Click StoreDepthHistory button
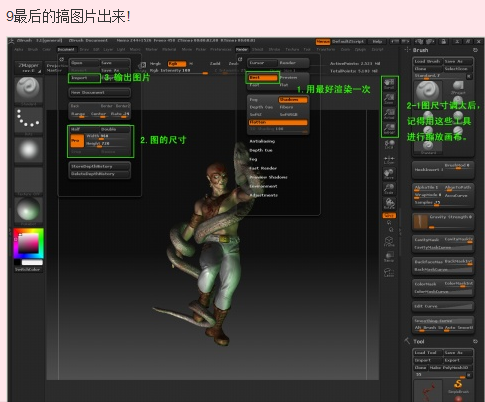Screen dimensions: 485x402 coord(100,166)
